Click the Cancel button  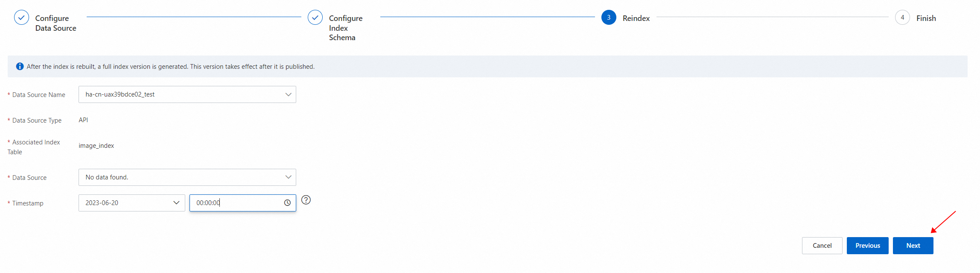coord(822,246)
